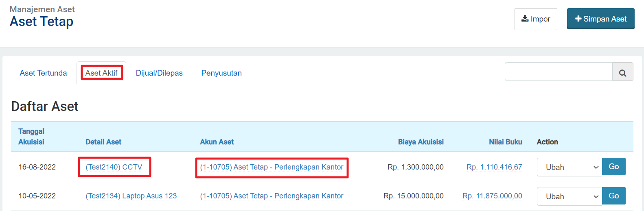This screenshot has height=211, width=644.
Task: Open the (Test2134) Laptop Asus 123 link
Action: (131, 196)
